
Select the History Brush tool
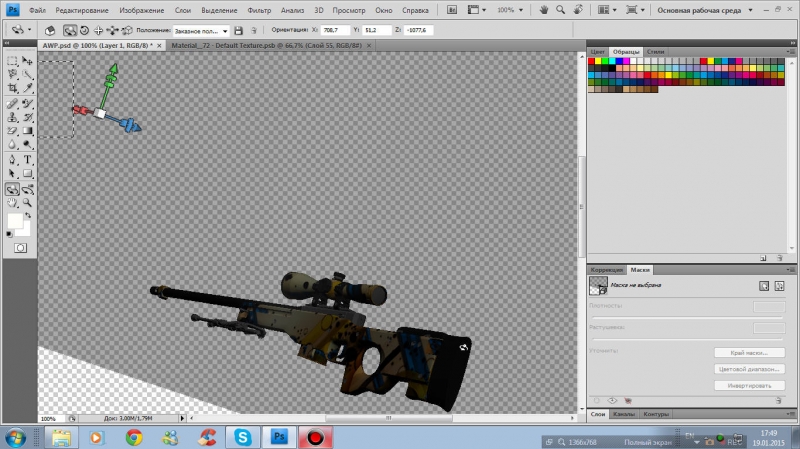[28, 117]
